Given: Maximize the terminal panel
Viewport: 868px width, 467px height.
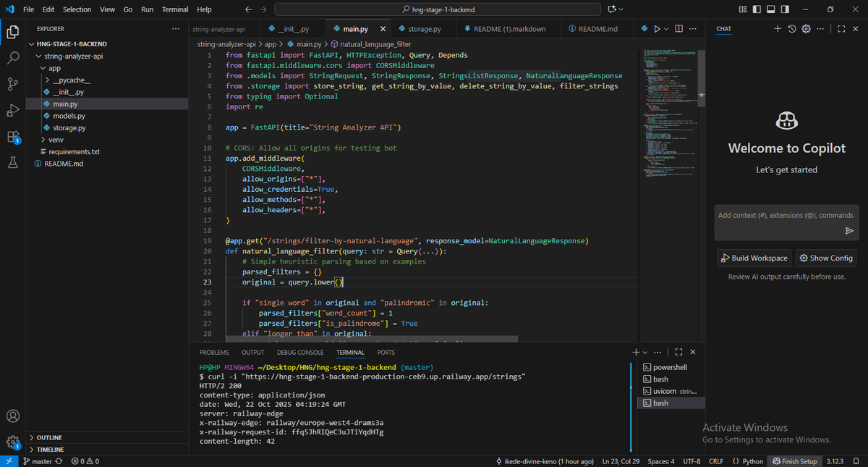Looking at the screenshot, I should [x=678, y=352].
